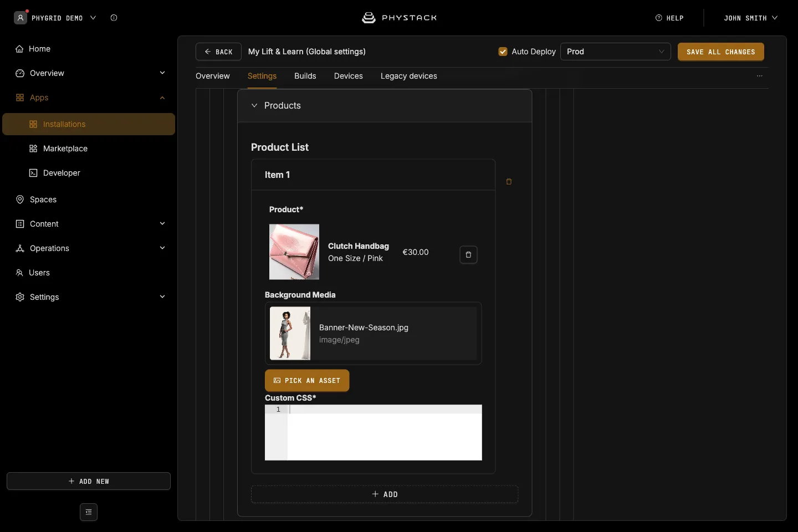The image size is (798, 532).
Task: Select Installations in the sidebar
Action: tap(89, 124)
